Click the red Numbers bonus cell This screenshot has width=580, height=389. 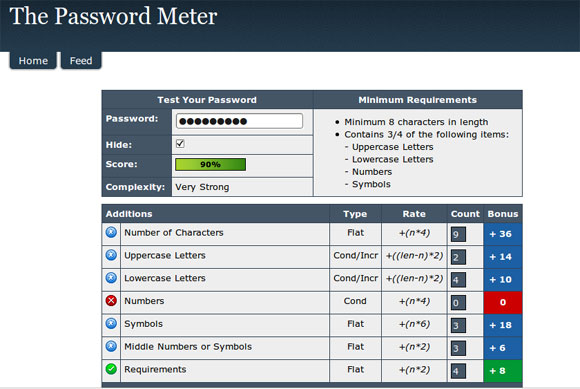[503, 302]
